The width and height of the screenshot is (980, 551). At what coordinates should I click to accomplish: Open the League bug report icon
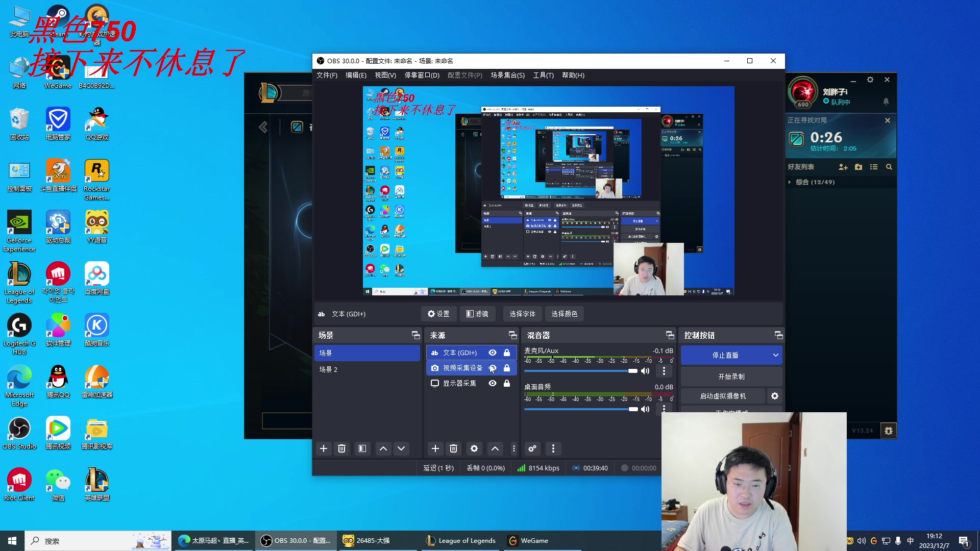tap(889, 431)
